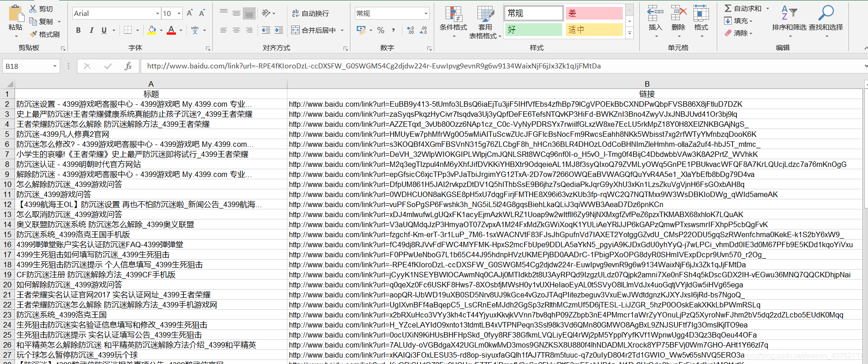Viewport: 868px width, 364px height.
Task: Click the Copy (复制) icon
Action: (33, 21)
